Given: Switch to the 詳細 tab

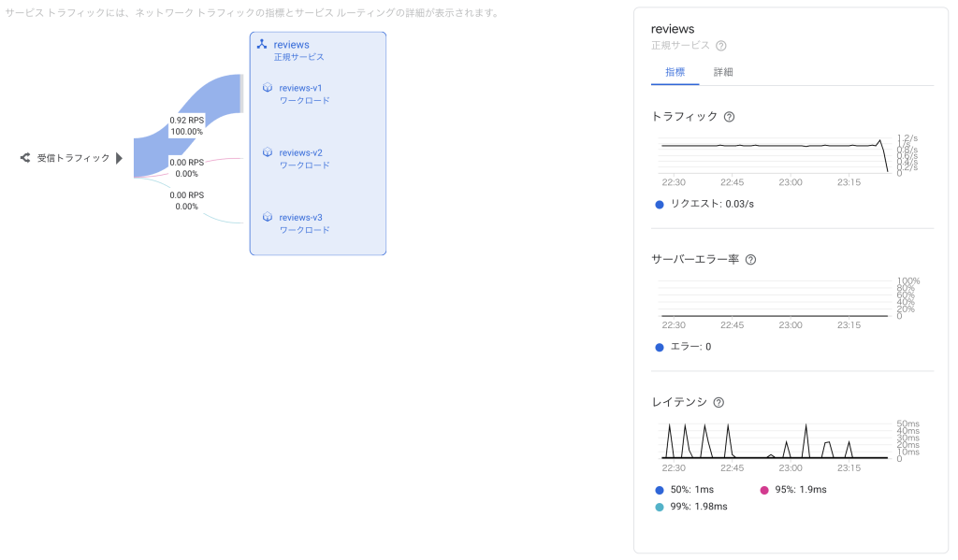Looking at the screenshot, I should (x=723, y=72).
